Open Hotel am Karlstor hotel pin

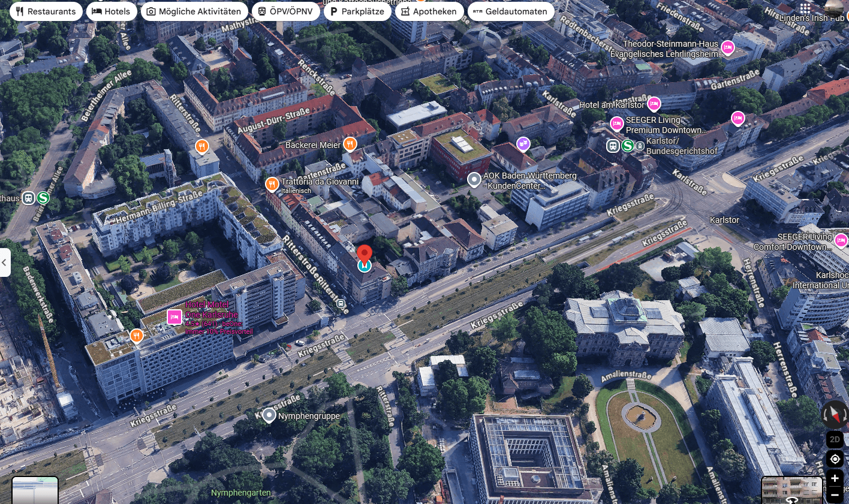654,104
